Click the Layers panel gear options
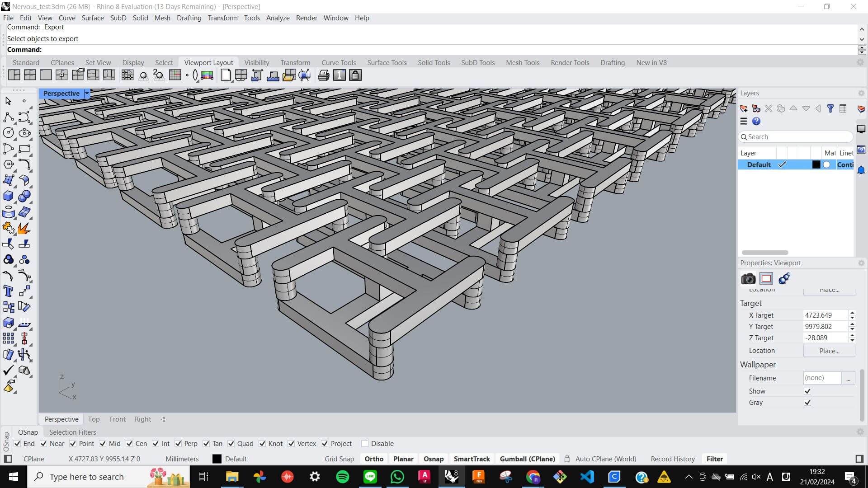Screen dimensions: 868x488 861,93
